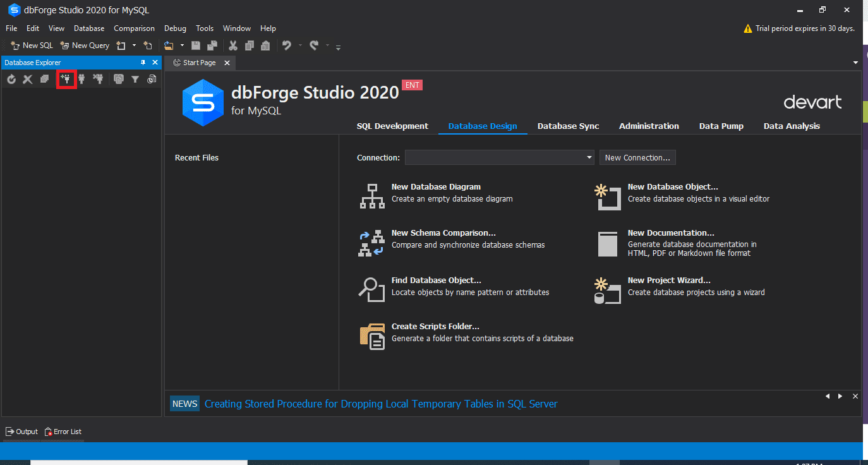This screenshot has width=868, height=465.
Task: Open New Database Diagram on Start Page
Action: pos(436,186)
